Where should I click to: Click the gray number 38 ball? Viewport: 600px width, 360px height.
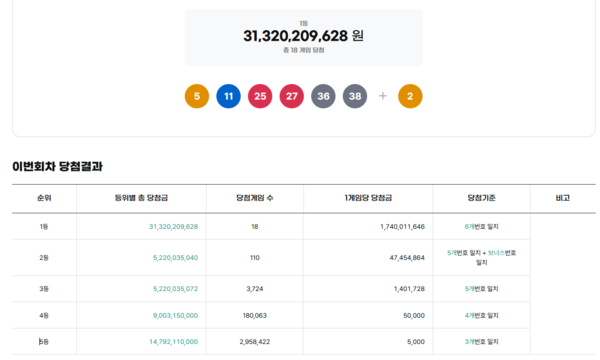pos(355,96)
